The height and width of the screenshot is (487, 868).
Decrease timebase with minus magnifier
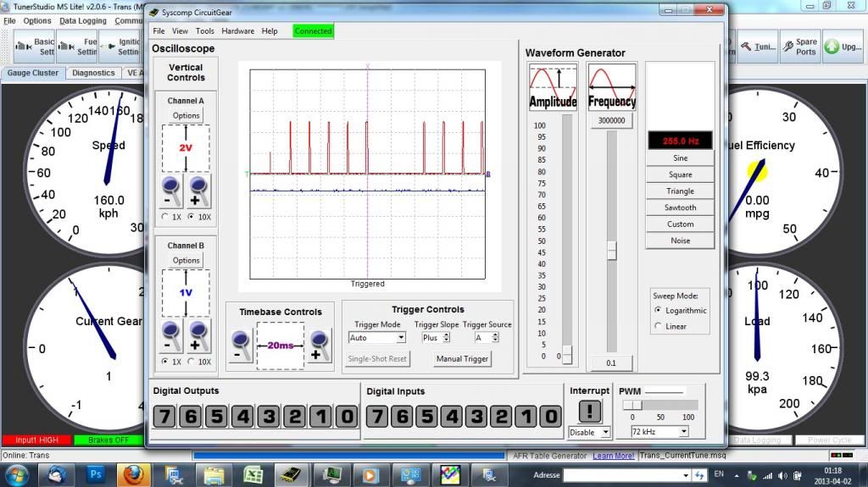coord(241,346)
